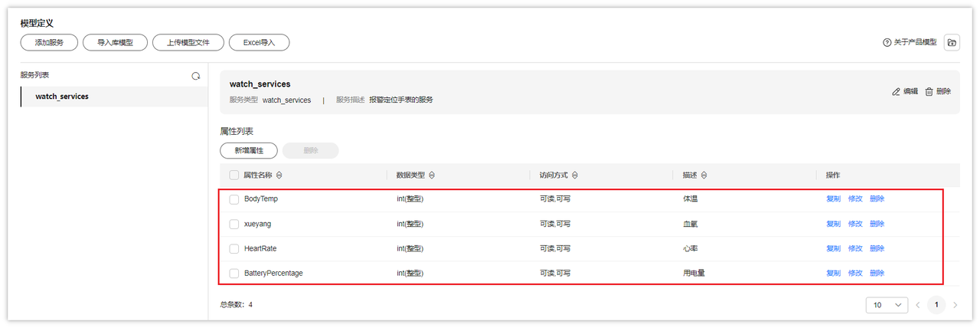The height and width of the screenshot is (328, 980).
Task: Check the HeartRate row checkbox
Action: (234, 248)
